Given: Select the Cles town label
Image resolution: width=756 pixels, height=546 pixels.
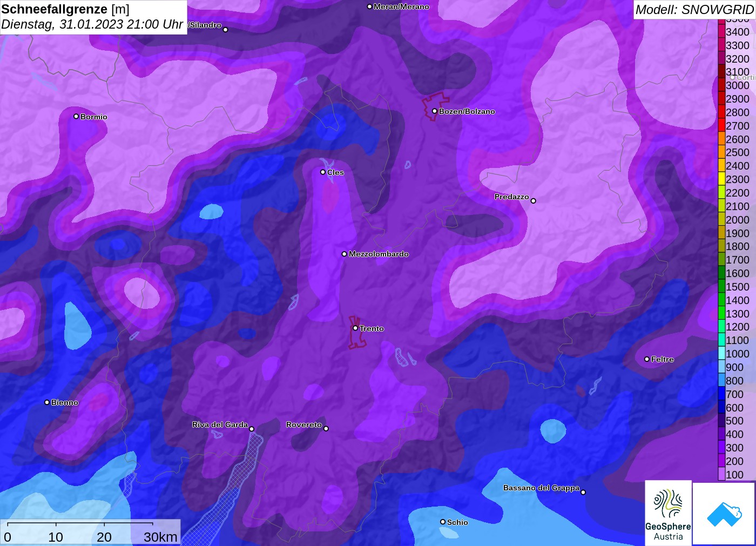Looking at the screenshot, I should 335,172.
